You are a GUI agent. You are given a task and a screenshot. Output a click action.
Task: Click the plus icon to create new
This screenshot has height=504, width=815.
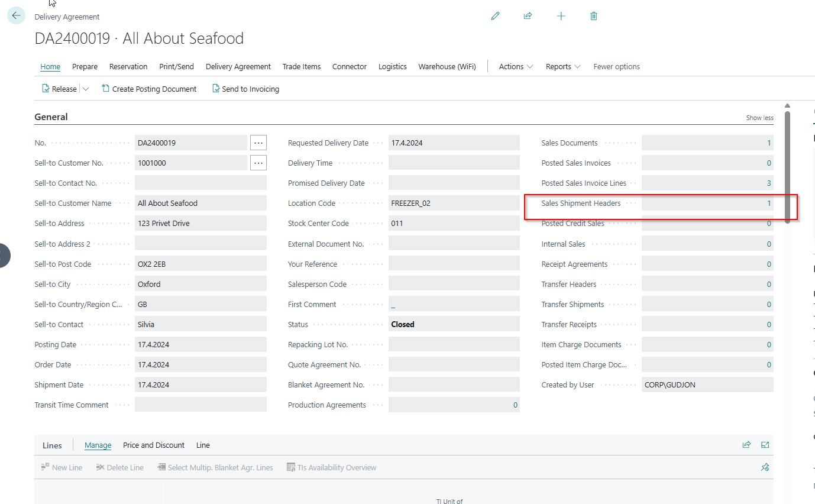pyautogui.click(x=561, y=16)
